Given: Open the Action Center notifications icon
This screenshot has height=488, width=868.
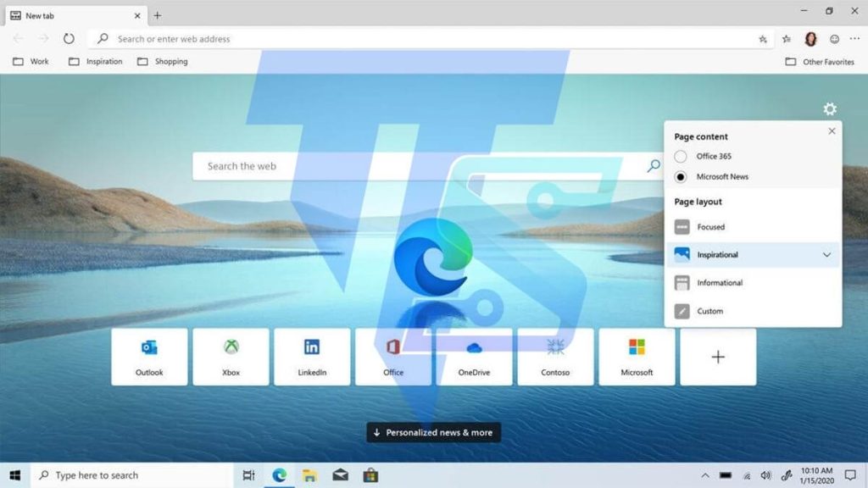Looking at the screenshot, I should [850, 475].
